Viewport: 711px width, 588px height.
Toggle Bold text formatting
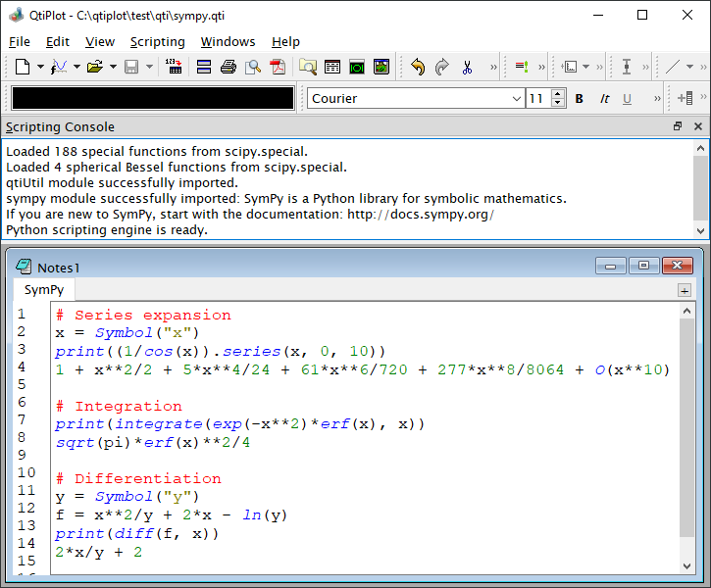[x=579, y=98]
